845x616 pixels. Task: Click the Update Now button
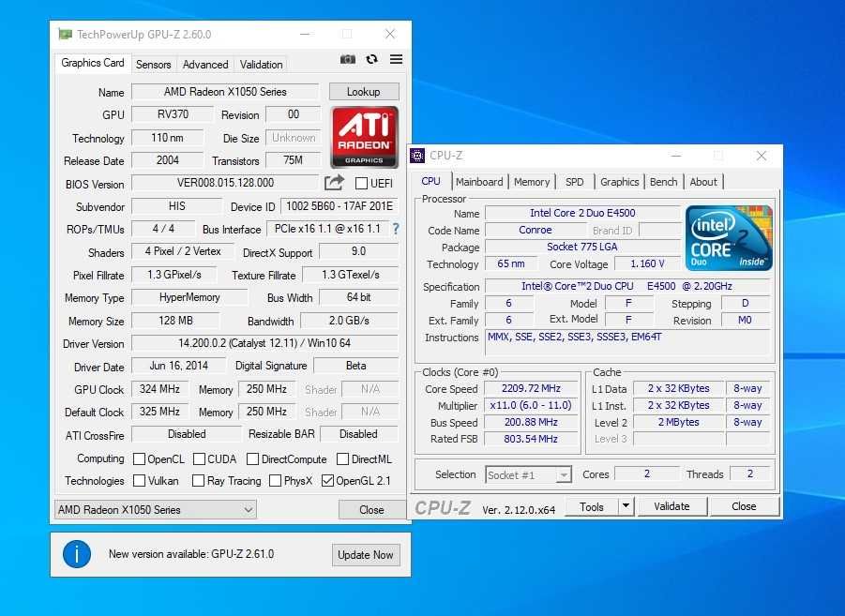pos(366,554)
